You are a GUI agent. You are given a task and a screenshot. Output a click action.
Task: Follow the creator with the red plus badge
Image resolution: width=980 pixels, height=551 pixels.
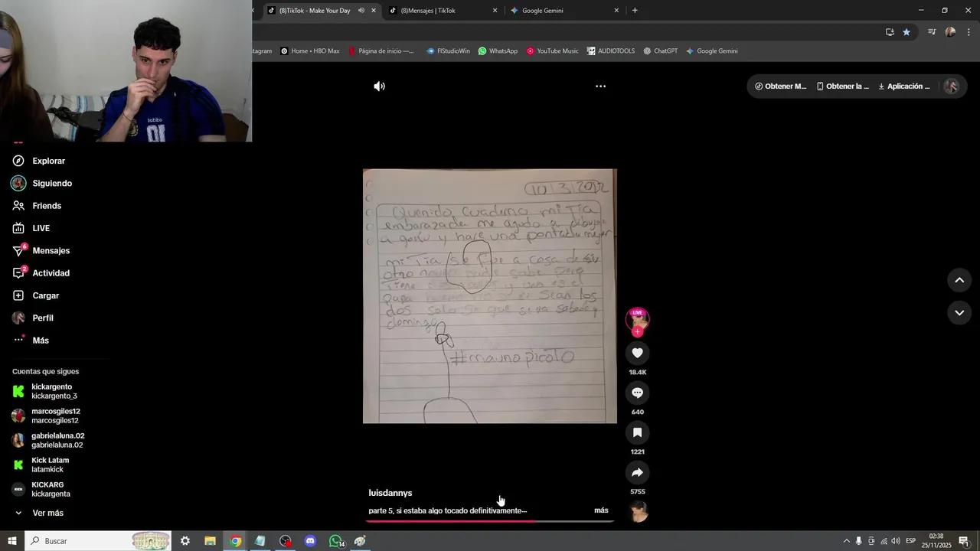coord(637,332)
